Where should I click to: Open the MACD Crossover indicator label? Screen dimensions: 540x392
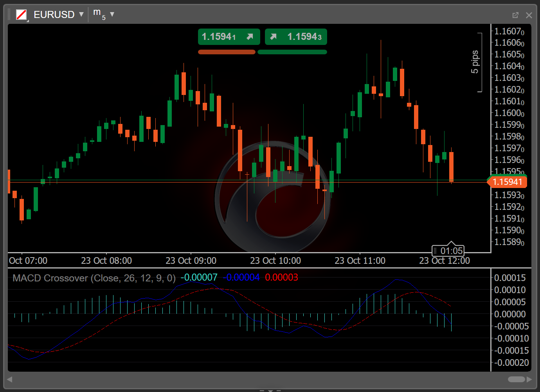click(x=94, y=278)
